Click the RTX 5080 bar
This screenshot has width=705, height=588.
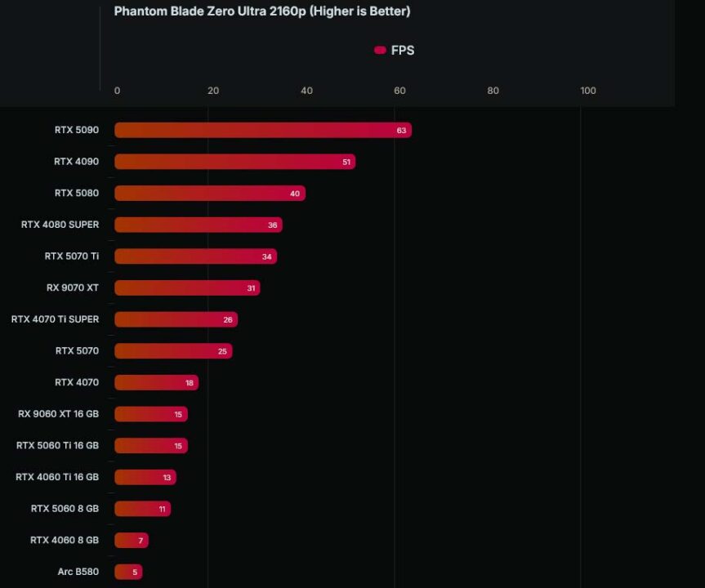coord(210,194)
